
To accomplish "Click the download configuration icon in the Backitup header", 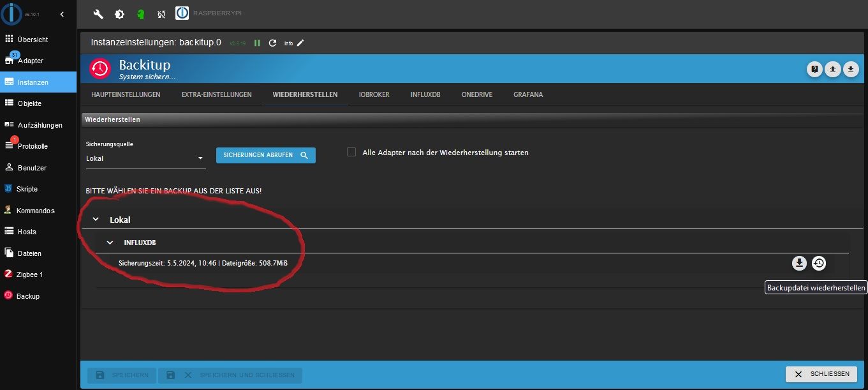I will point(851,69).
